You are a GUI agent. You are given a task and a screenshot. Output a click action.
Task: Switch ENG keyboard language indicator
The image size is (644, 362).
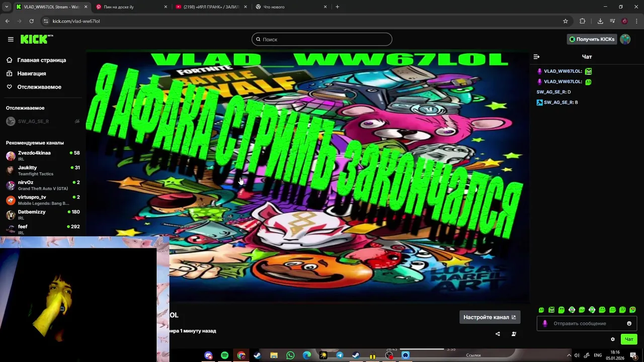598,355
